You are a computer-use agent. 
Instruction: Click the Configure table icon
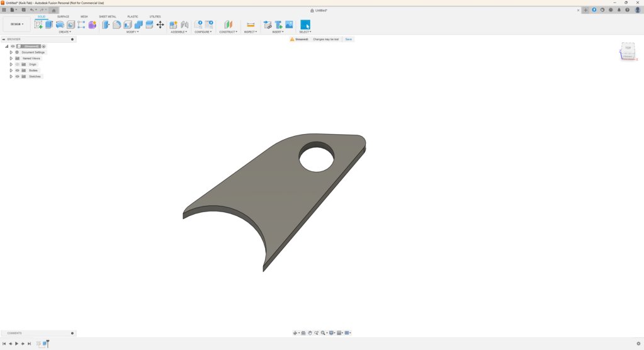[x=209, y=25]
